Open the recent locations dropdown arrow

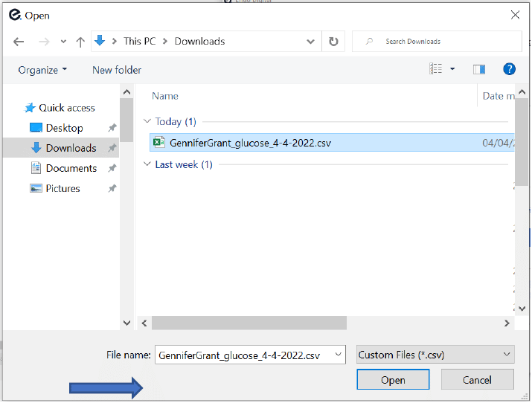coord(63,42)
